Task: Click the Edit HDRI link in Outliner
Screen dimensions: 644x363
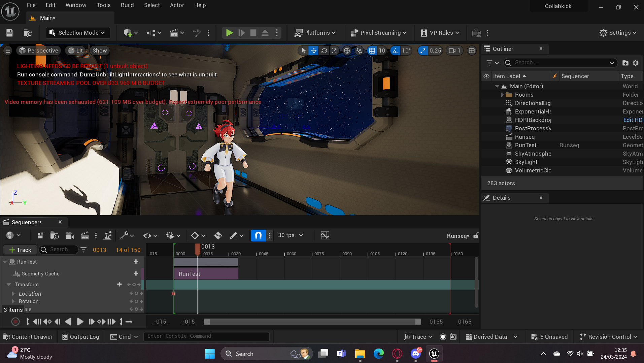Action: click(x=633, y=120)
